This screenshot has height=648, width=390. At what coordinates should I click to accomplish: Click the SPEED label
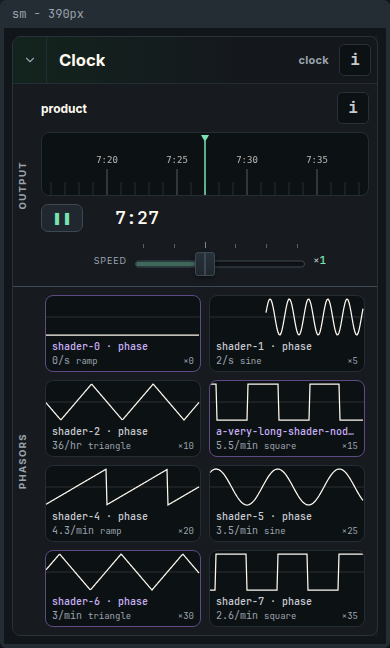(x=110, y=261)
